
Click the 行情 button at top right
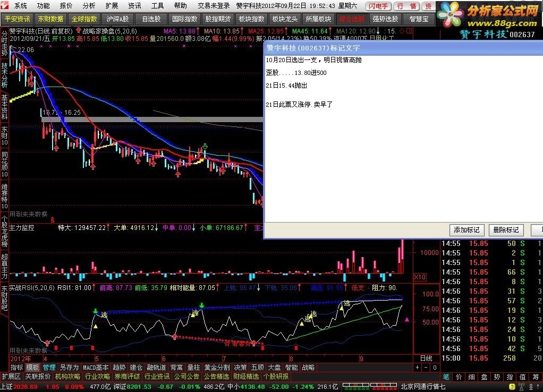click(406, 6)
